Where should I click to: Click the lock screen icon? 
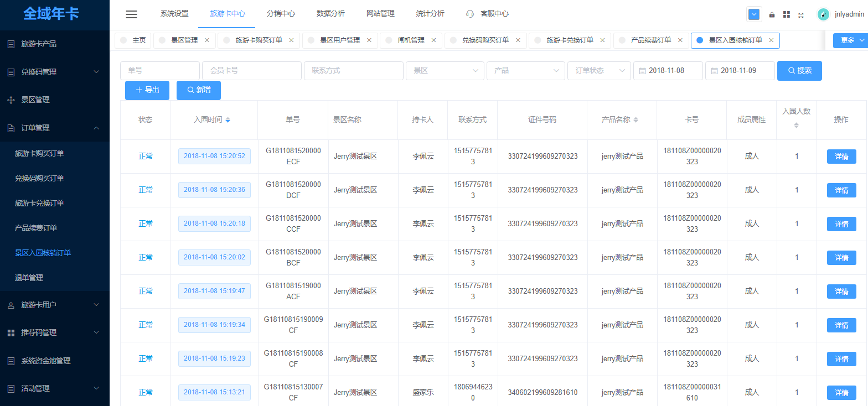point(772,15)
